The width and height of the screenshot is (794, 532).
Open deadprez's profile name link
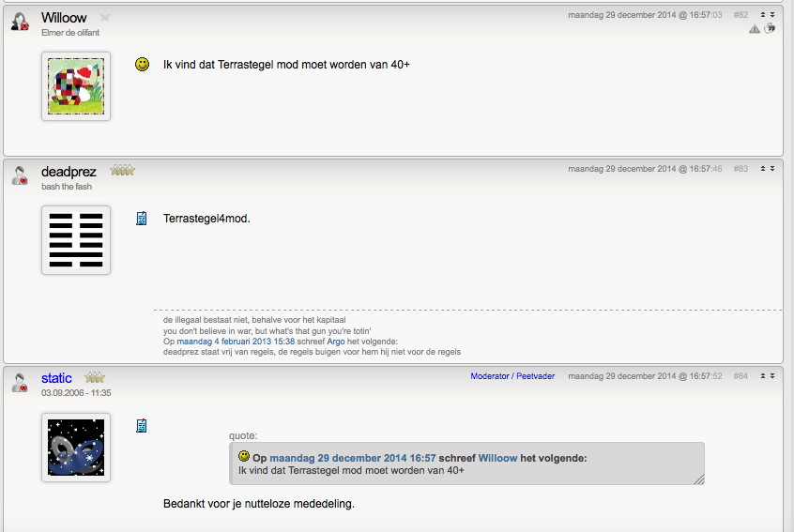point(69,172)
